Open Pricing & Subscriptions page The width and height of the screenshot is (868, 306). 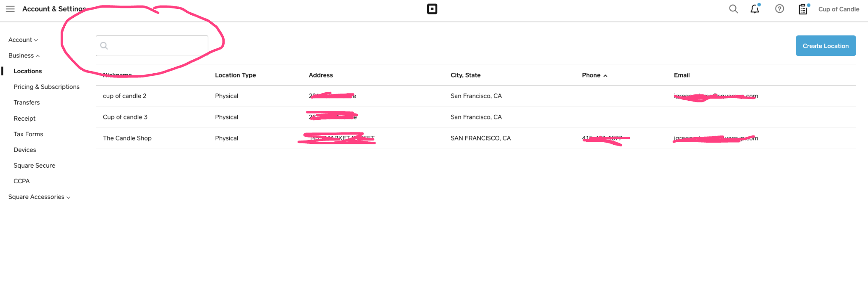(x=47, y=87)
